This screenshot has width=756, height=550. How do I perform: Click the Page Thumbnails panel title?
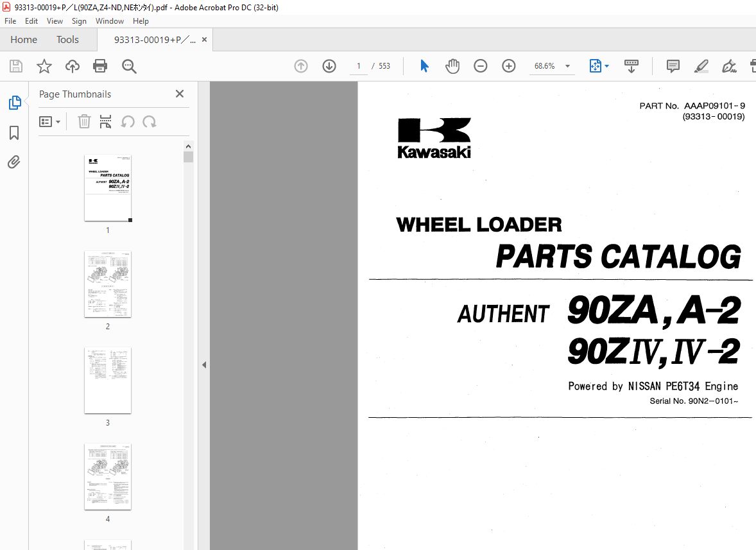click(x=75, y=94)
